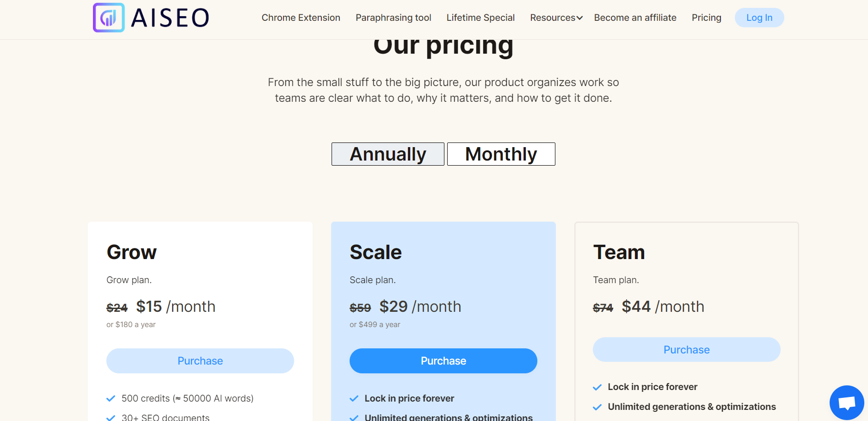Open the chat support bubble icon
Viewport: 868px width, 421px height.
point(847,402)
